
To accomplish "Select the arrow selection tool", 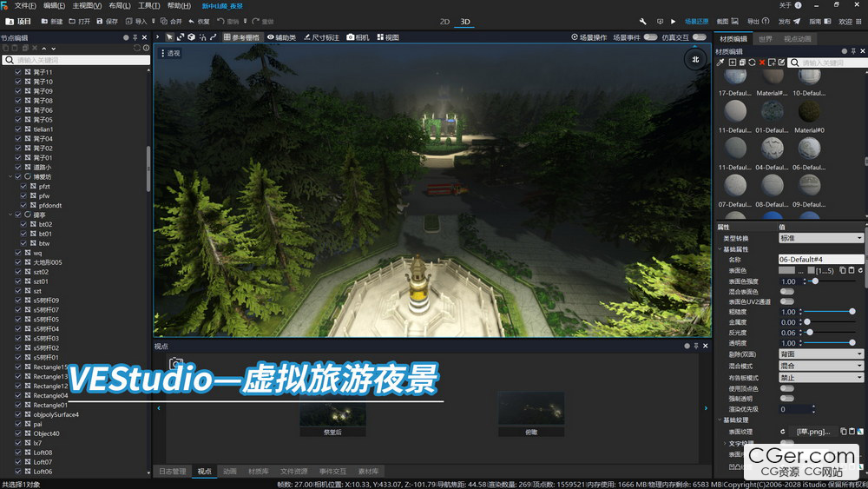I will 169,37.
